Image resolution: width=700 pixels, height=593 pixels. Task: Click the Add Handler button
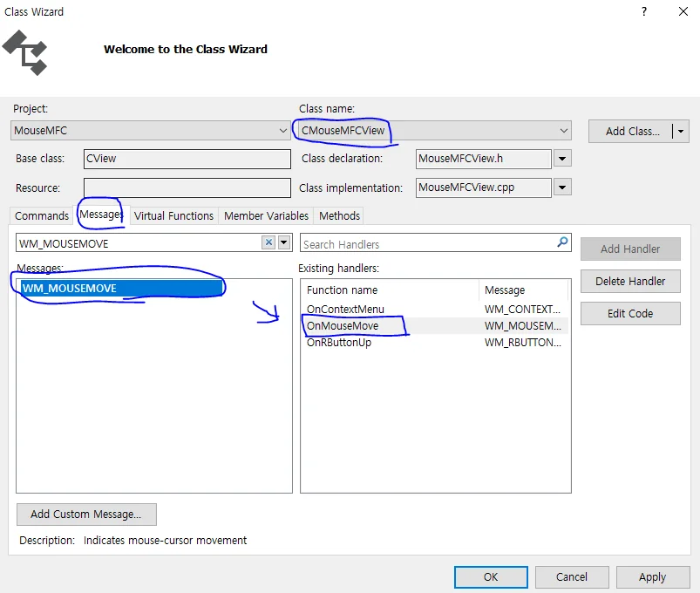point(630,249)
